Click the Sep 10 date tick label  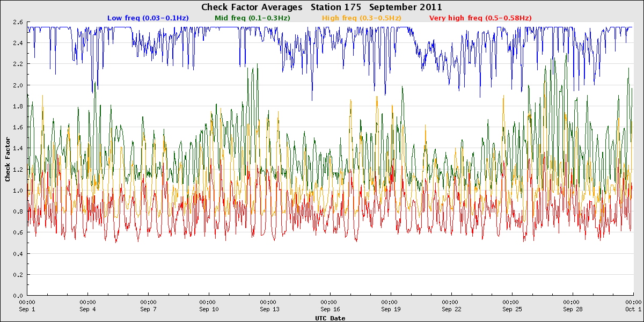[209, 310]
